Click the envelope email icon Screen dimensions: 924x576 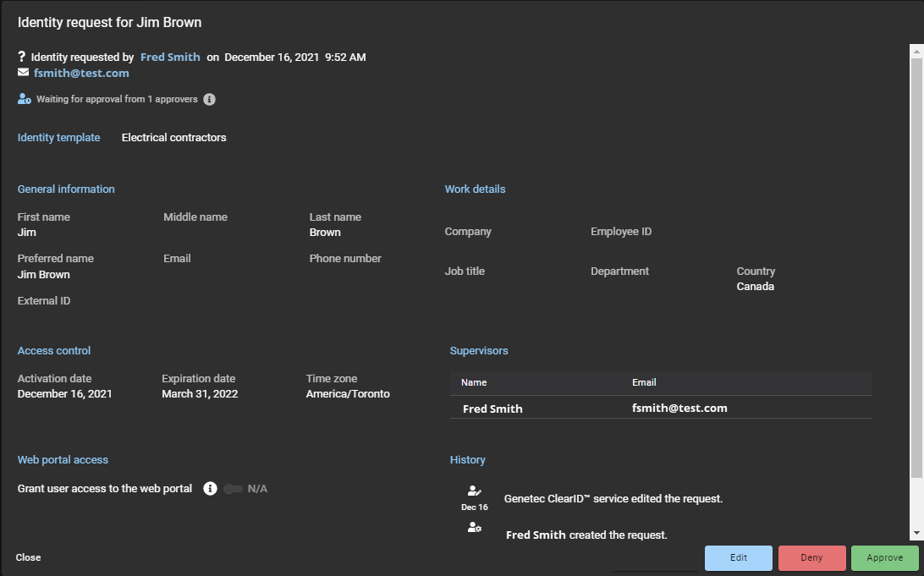[x=23, y=73]
